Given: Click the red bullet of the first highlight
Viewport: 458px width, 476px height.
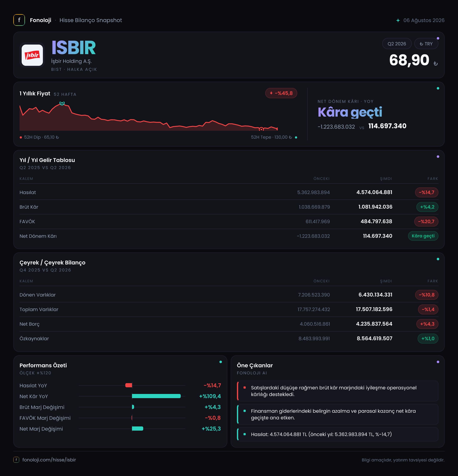Looking at the screenshot, I should pyautogui.click(x=245, y=388).
